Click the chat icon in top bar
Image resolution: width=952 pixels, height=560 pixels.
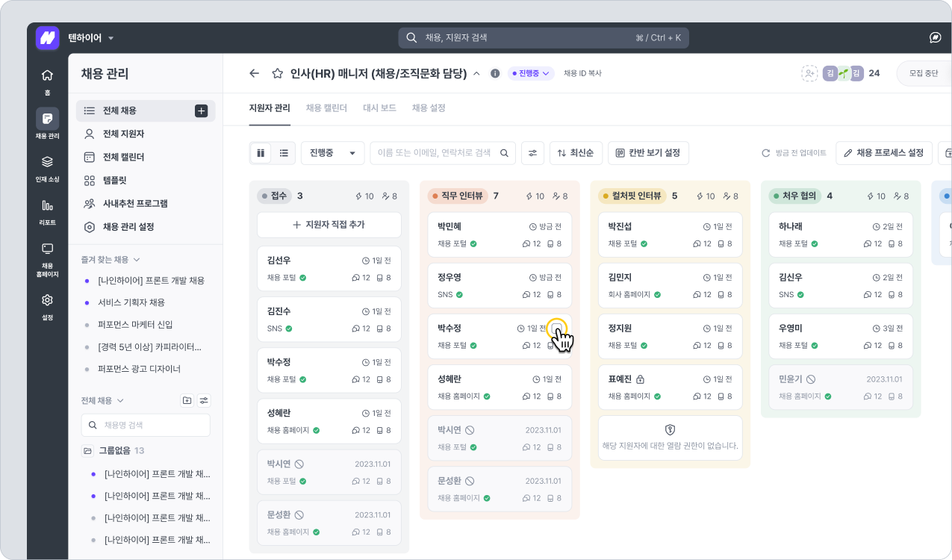pos(935,37)
